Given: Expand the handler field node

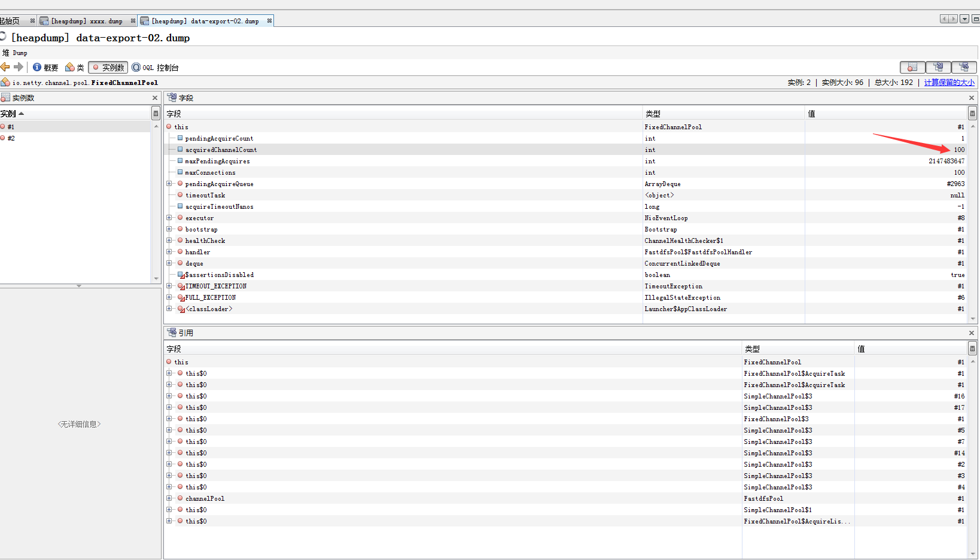Looking at the screenshot, I should pos(169,252).
